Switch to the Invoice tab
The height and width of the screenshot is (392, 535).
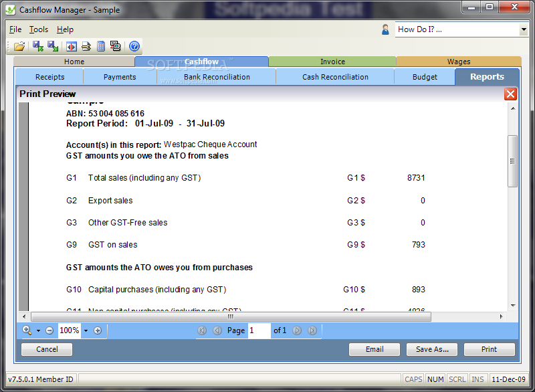(332, 62)
